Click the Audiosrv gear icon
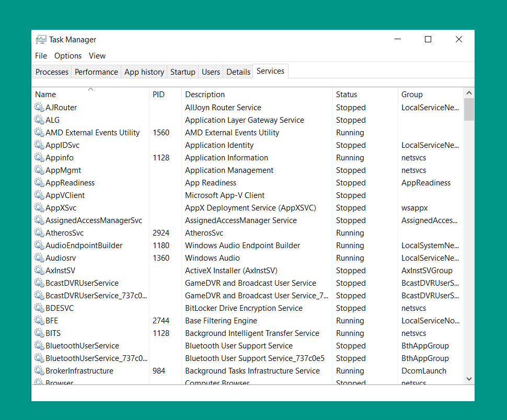This screenshot has width=507, height=420. [39, 258]
